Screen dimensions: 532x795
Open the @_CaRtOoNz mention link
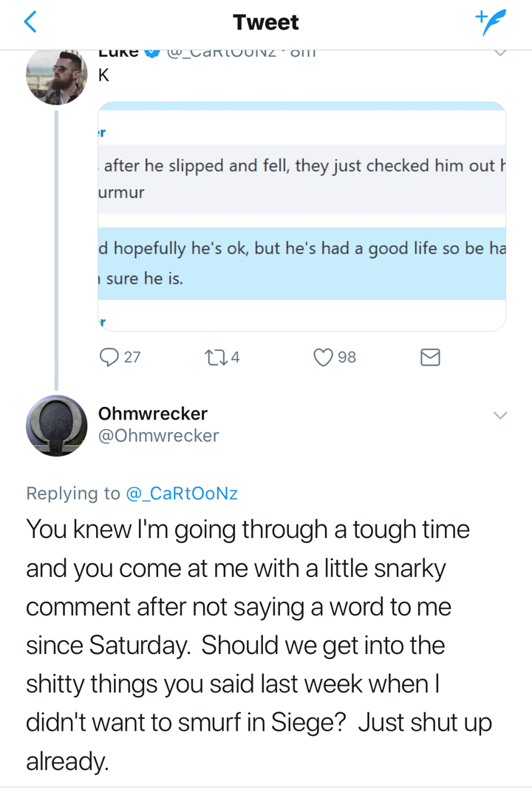[x=182, y=494]
